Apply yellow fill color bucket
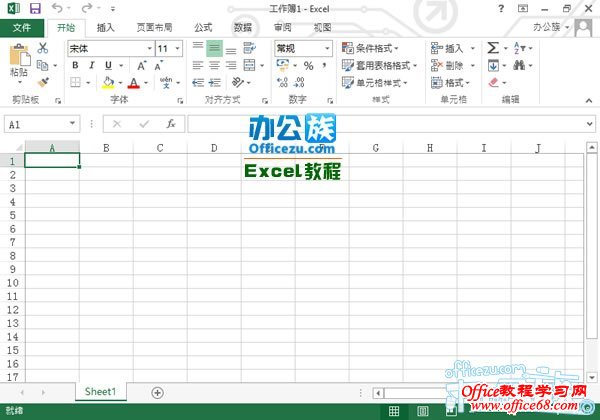Image resolution: width=600 pixels, height=420 pixels. tap(108, 82)
